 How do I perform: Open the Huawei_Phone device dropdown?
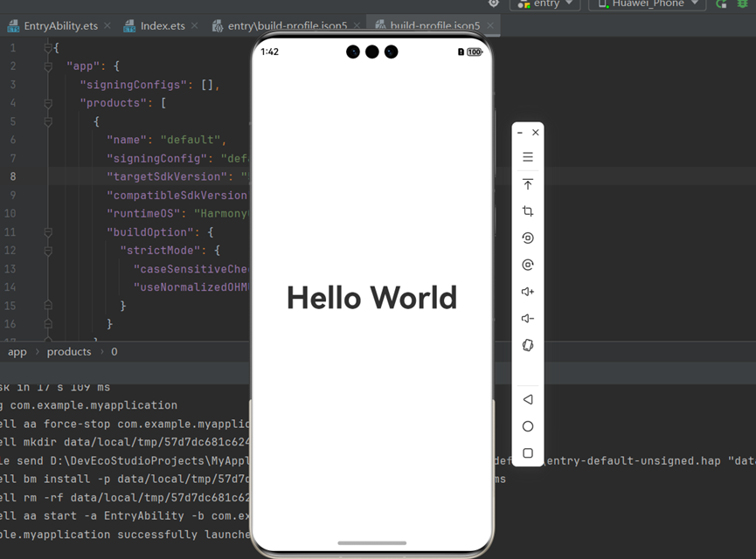(648, 3)
